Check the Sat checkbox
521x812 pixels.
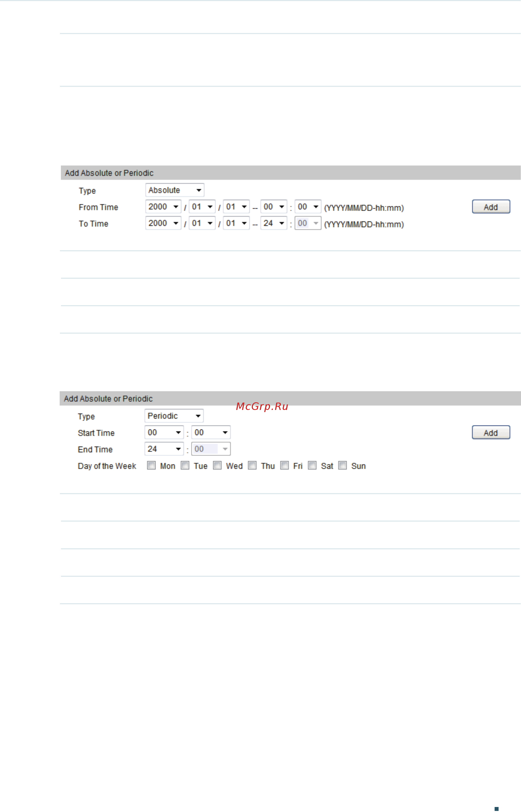click(312, 466)
